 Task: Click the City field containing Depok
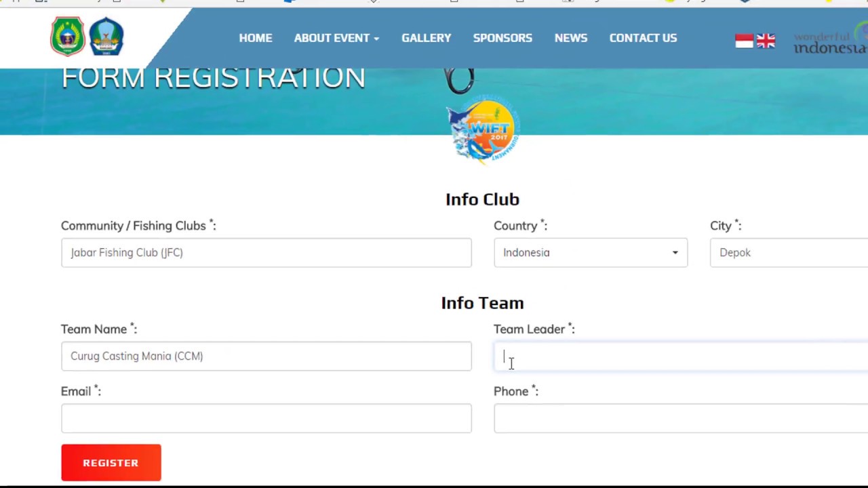789,252
